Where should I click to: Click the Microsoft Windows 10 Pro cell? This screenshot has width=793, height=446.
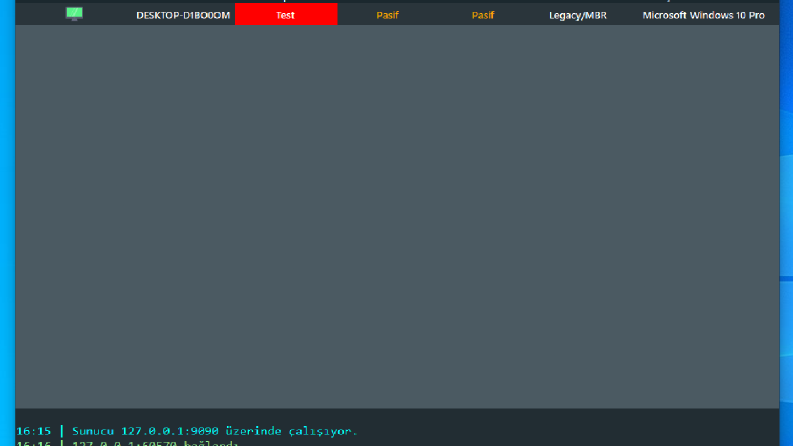point(703,15)
